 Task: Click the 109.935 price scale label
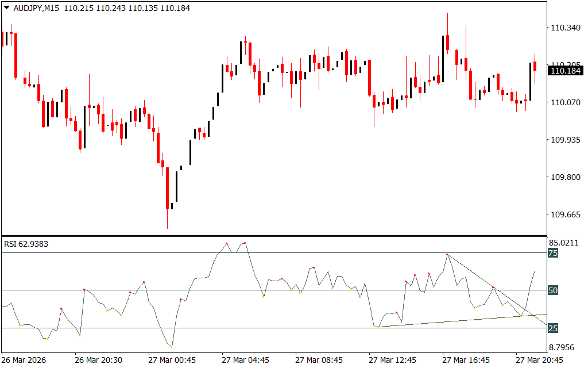point(564,140)
